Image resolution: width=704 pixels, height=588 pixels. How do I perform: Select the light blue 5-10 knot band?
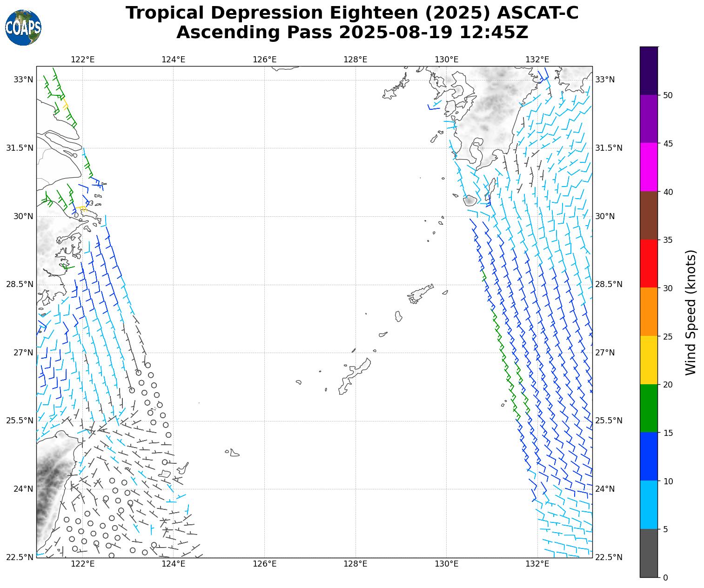[x=649, y=505]
